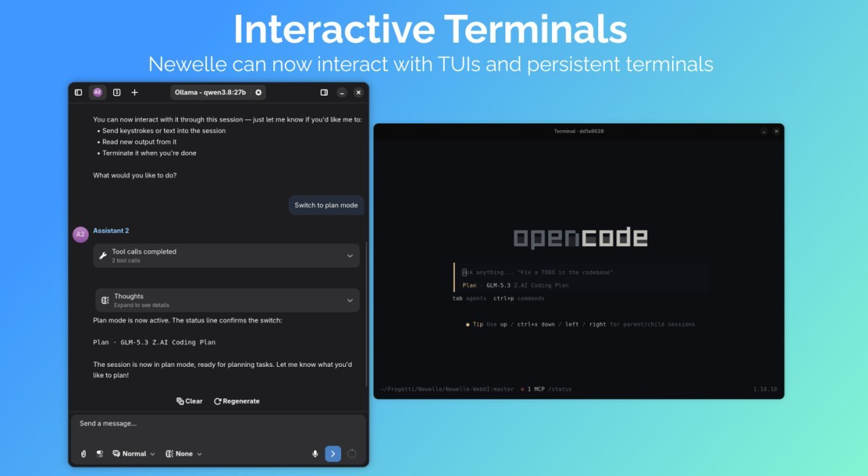The image size is (868, 476).
Task: Click the A2 avatar beside Assistant 2
Action: [80, 234]
